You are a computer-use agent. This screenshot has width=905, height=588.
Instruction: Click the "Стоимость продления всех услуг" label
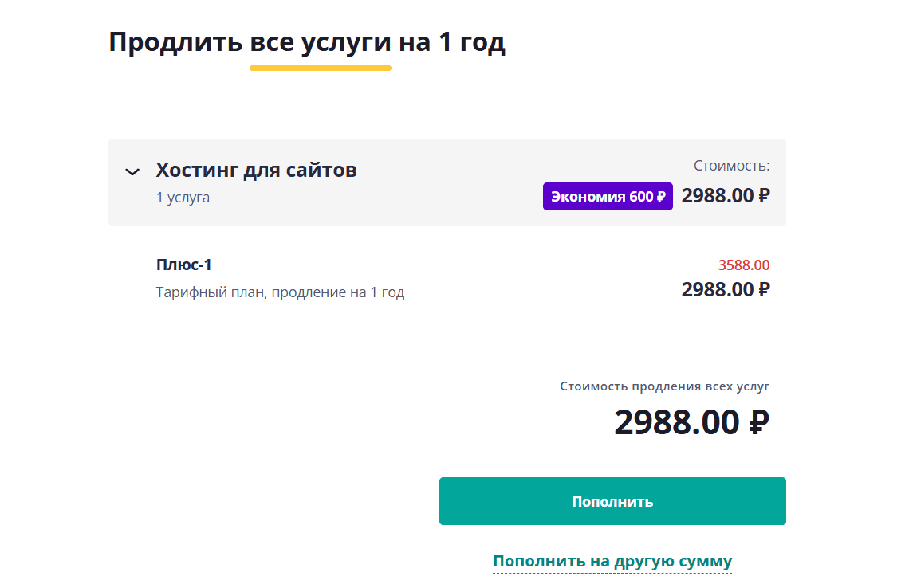pos(664,386)
